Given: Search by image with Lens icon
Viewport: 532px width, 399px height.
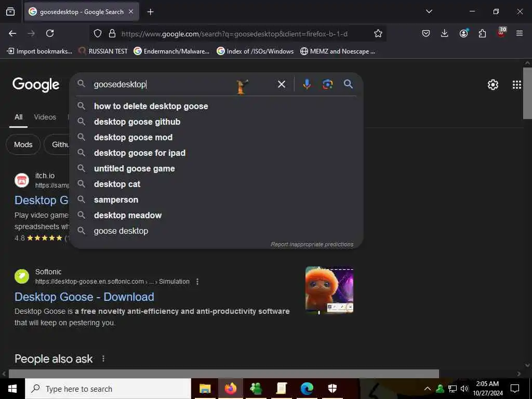Looking at the screenshot, I should (x=327, y=84).
